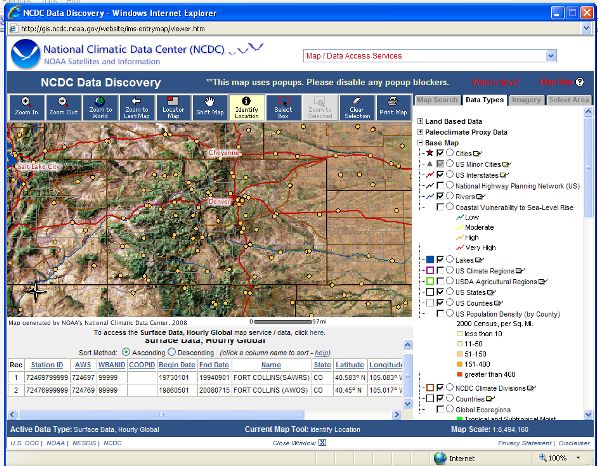Screen dimensions: 598x466
Task: Toggle the US Counties checkbox
Action: click(440, 303)
